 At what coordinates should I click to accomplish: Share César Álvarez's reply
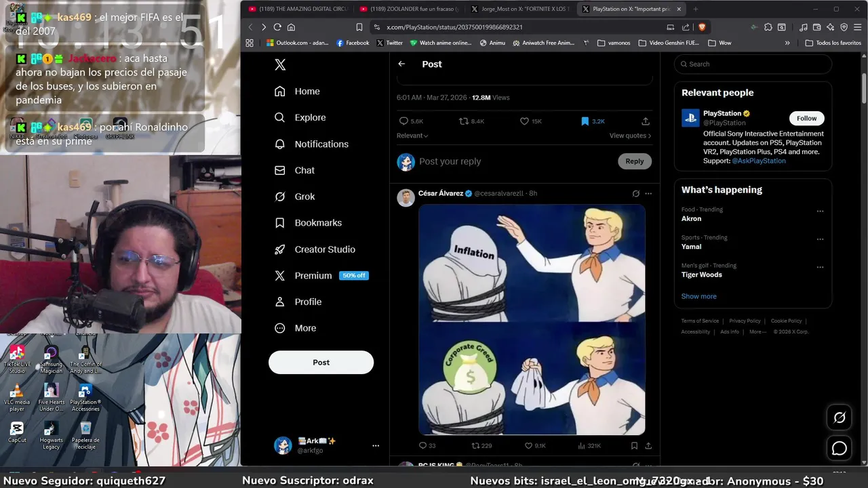648,446
